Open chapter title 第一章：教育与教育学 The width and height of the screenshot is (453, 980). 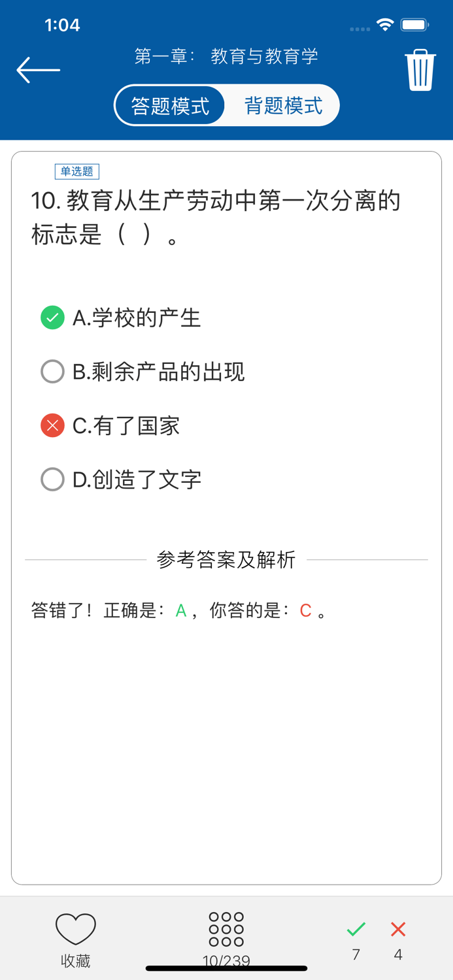pyautogui.click(x=226, y=56)
